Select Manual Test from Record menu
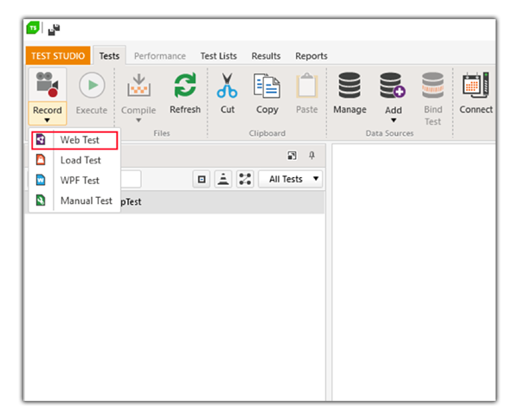 click(x=74, y=200)
